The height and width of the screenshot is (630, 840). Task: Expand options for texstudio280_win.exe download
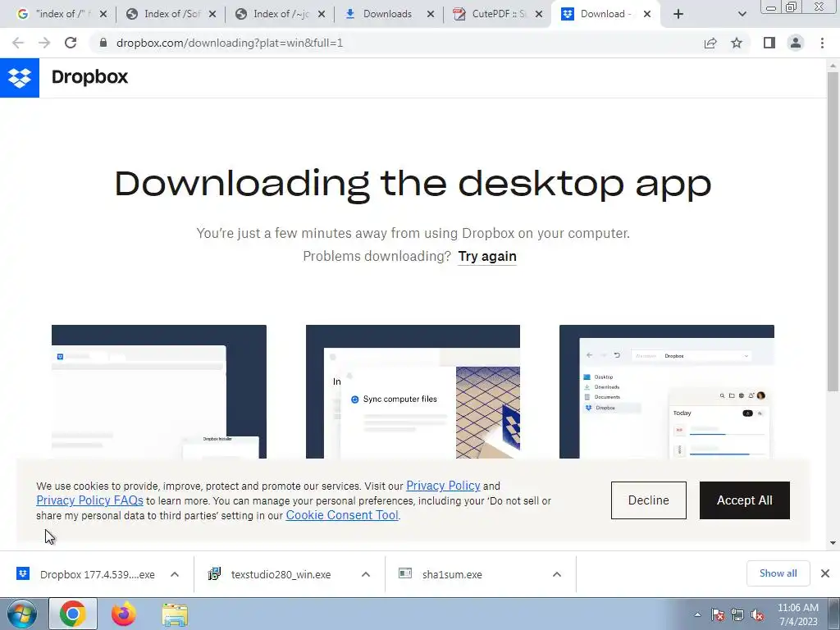point(366,574)
